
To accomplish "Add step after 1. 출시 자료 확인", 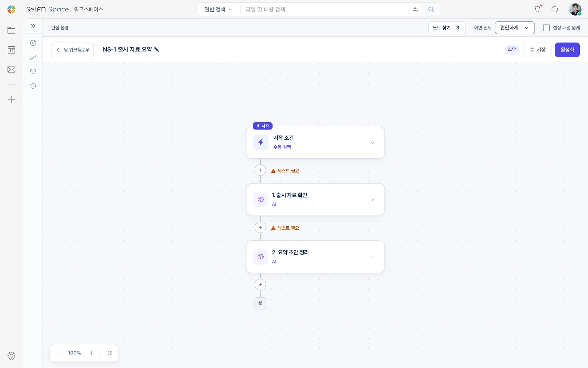I will (260, 227).
